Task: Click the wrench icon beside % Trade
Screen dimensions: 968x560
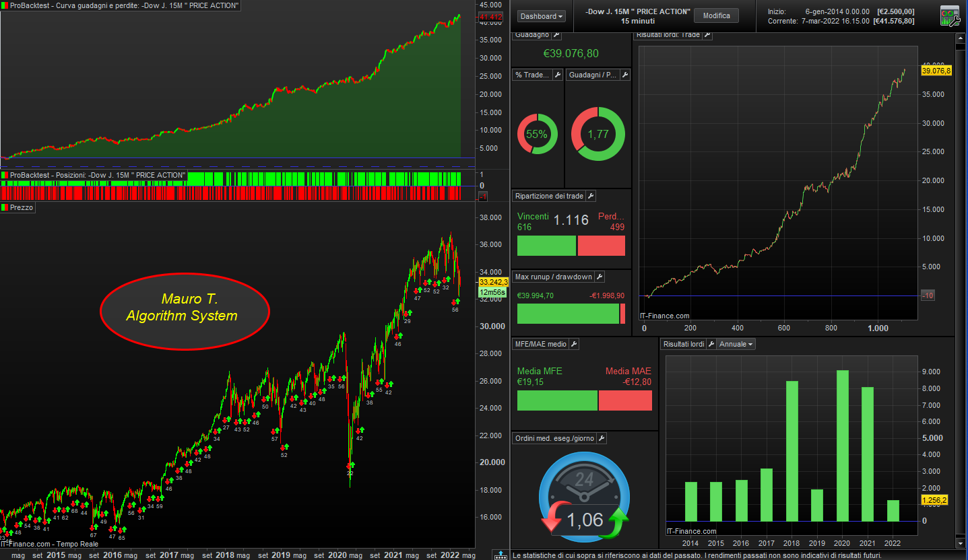Action: pos(558,75)
